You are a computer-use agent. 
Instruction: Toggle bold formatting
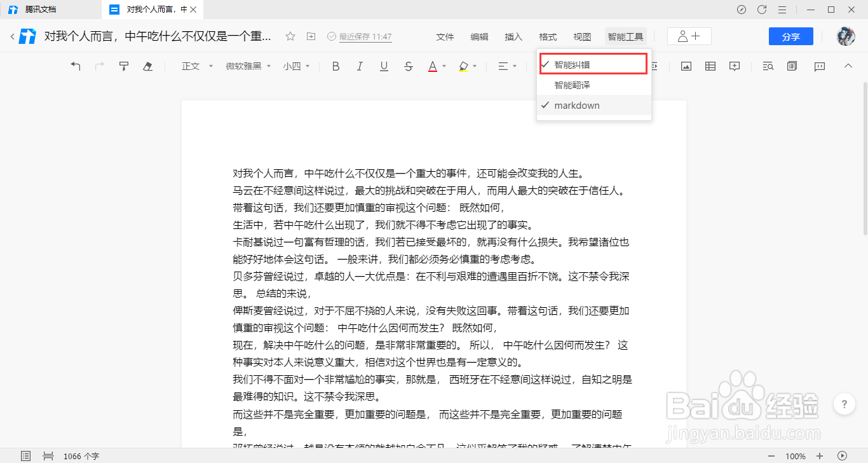[336, 66]
